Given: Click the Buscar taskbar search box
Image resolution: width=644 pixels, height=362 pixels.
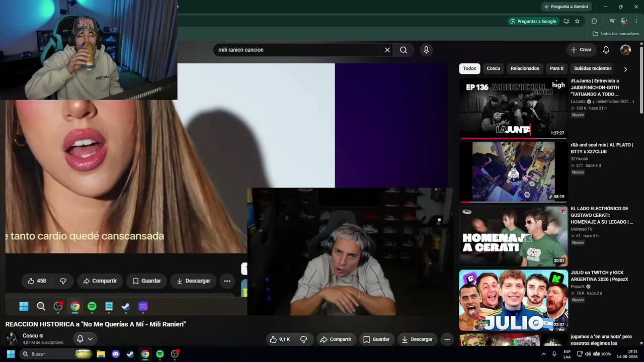Looking at the screenshot, I should click(x=56, y=354).
